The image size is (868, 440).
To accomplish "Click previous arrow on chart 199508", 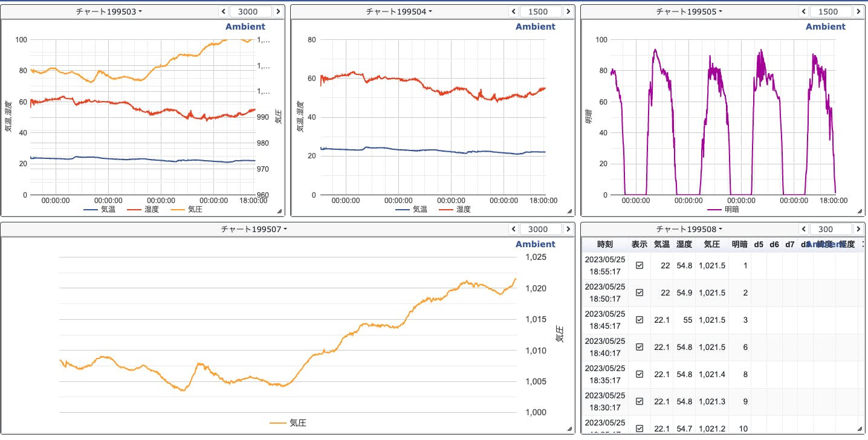I will [804, 229].
